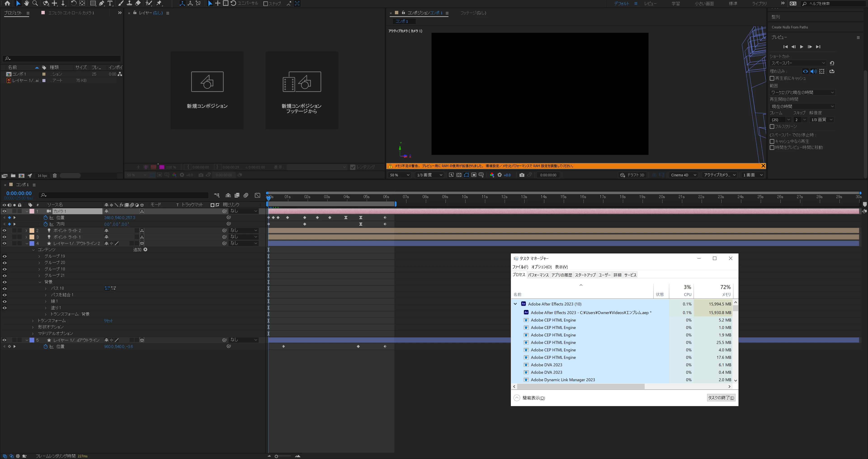Select the Pen tool

tap(101, 3)
